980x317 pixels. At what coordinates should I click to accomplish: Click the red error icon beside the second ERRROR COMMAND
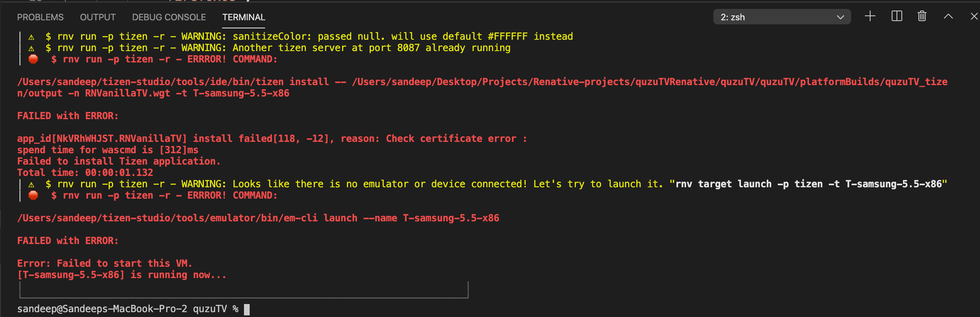tap(33, 195)
